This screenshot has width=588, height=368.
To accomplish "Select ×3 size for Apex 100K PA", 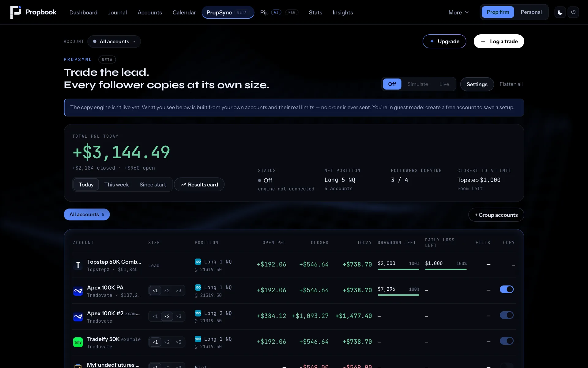I will point(179,290).
